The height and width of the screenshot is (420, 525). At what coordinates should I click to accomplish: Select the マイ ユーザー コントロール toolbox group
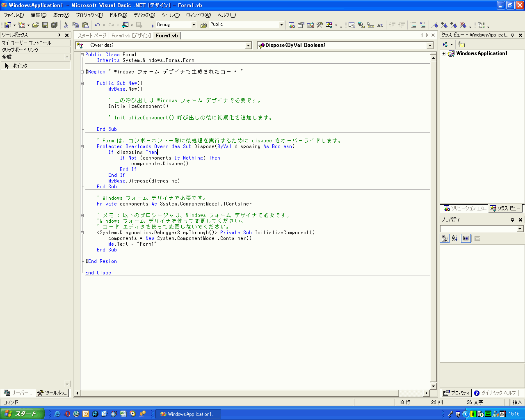coord(35,43)
